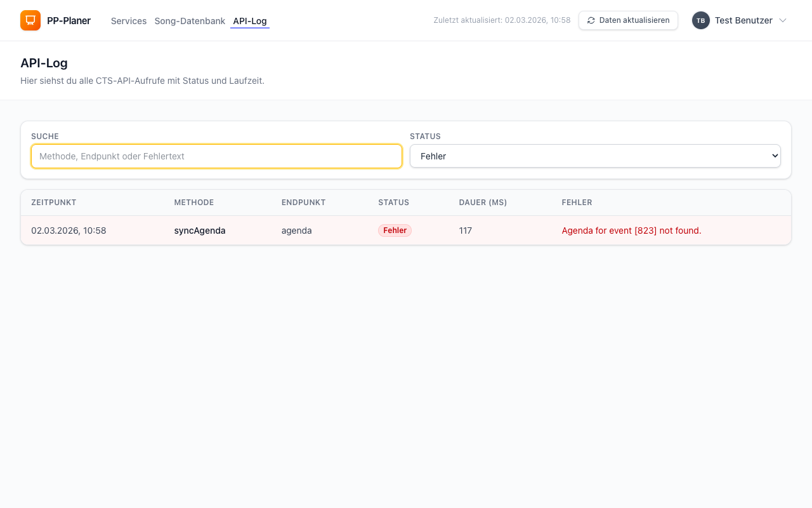Viewport: 812px width, 508px height.
Task: Open the Services tab
Action: [129, 21]
